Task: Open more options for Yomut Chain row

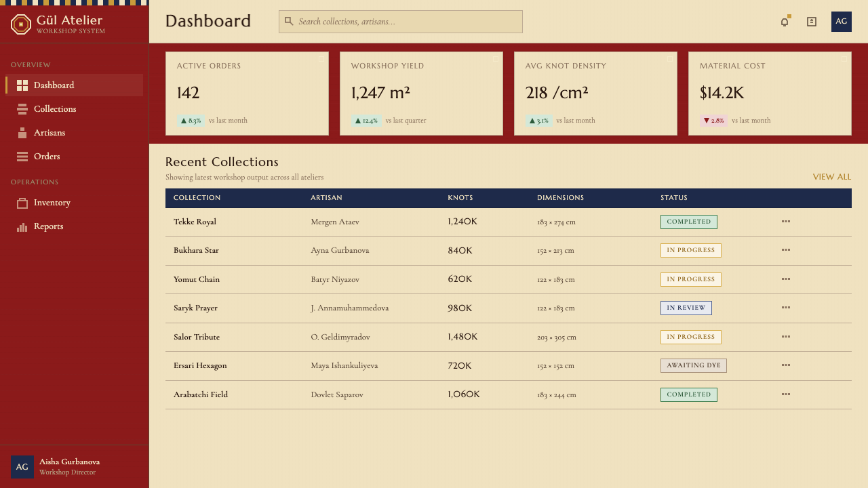Action: (x=786, y=279)
